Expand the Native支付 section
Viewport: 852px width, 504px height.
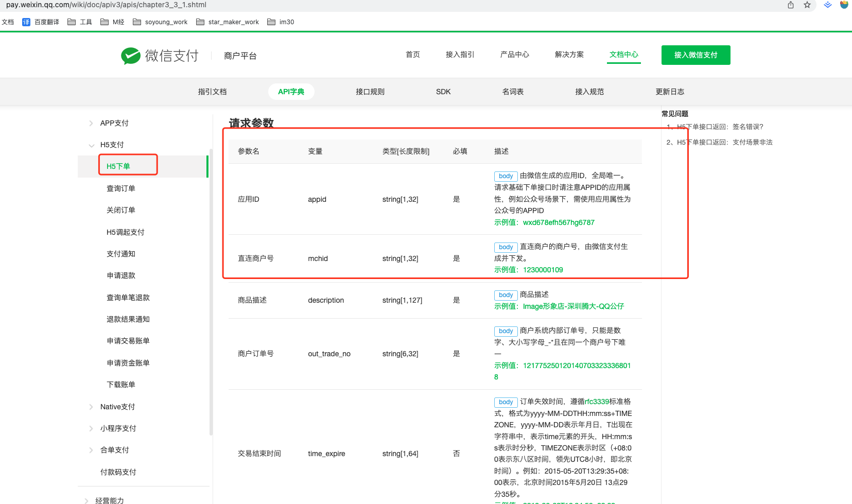[116, 406]
